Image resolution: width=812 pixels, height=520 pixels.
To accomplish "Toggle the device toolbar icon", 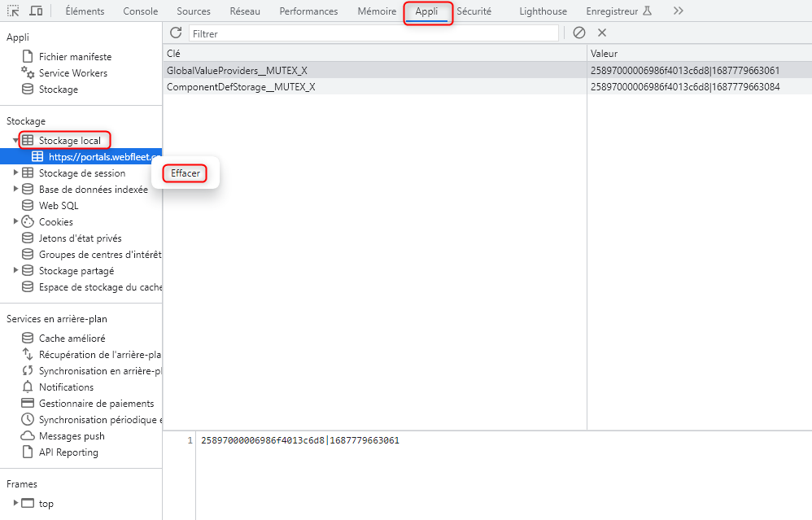I will (x=37, y=11).
